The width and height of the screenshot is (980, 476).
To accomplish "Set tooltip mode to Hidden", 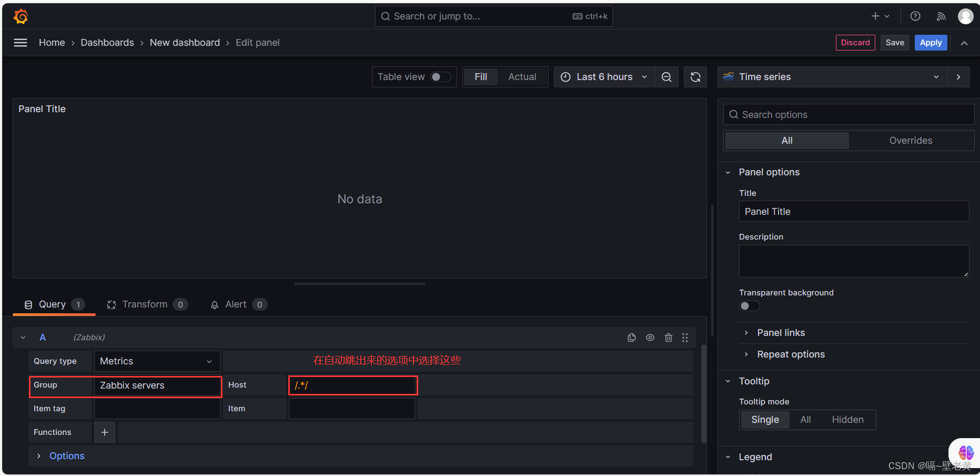I will (x=847, y=420).
